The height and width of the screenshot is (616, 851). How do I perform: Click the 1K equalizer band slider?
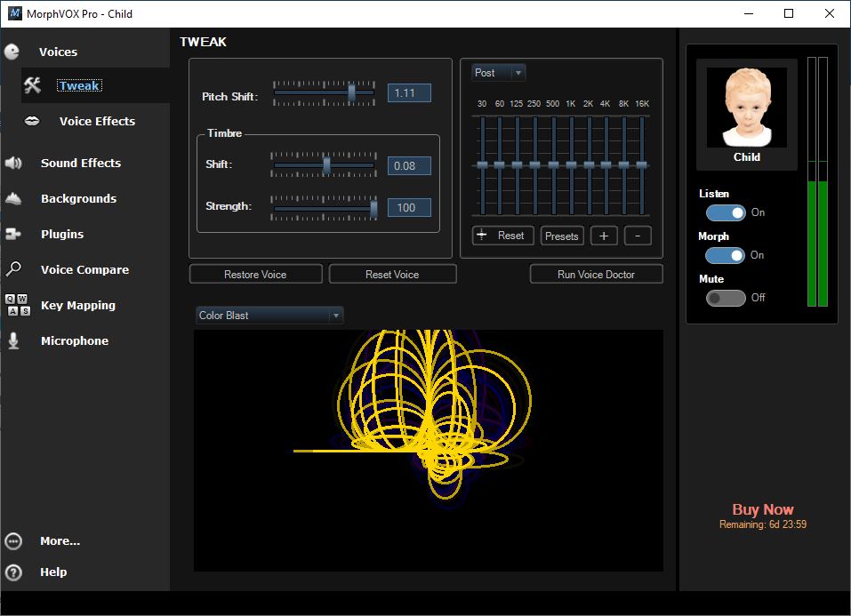(571, 165)
